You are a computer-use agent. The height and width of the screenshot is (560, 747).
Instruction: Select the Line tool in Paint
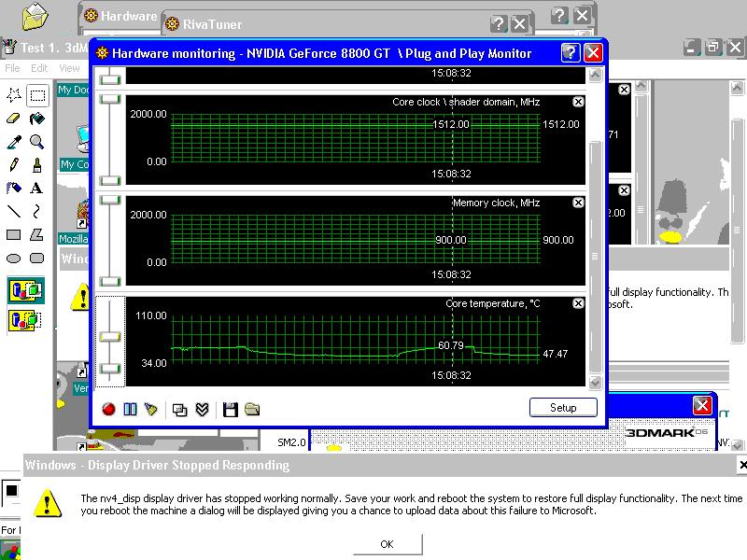(14, 211)
